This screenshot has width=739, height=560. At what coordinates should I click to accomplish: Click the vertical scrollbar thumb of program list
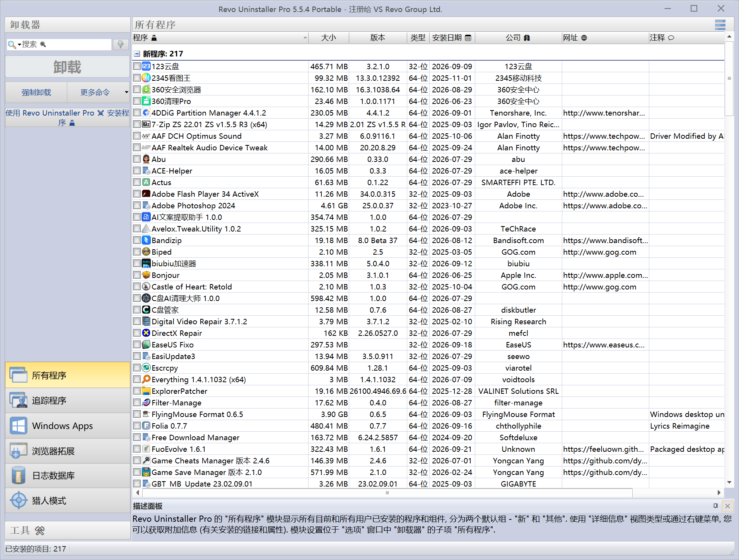coord(729,78)
